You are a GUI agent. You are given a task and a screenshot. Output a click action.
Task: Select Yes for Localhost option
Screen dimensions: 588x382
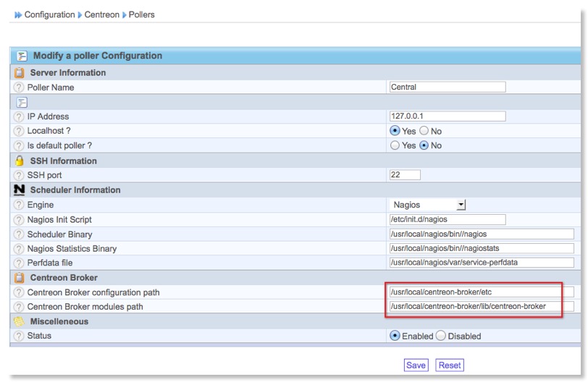395,131
